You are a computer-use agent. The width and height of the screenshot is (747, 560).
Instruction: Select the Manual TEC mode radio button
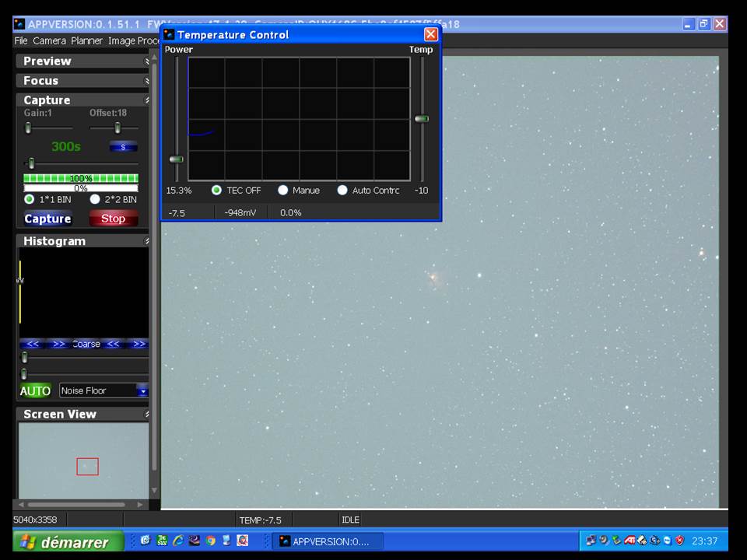[283, 190]
